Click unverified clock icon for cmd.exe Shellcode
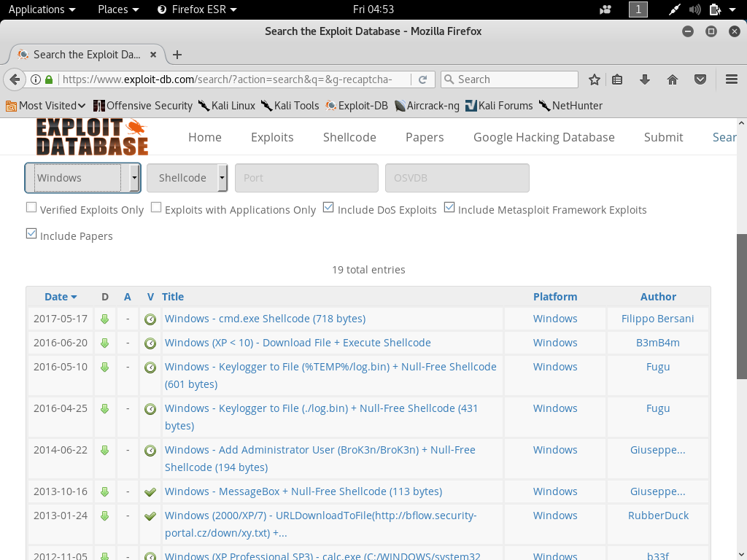The image size is (747, 560). pos(150,319)
